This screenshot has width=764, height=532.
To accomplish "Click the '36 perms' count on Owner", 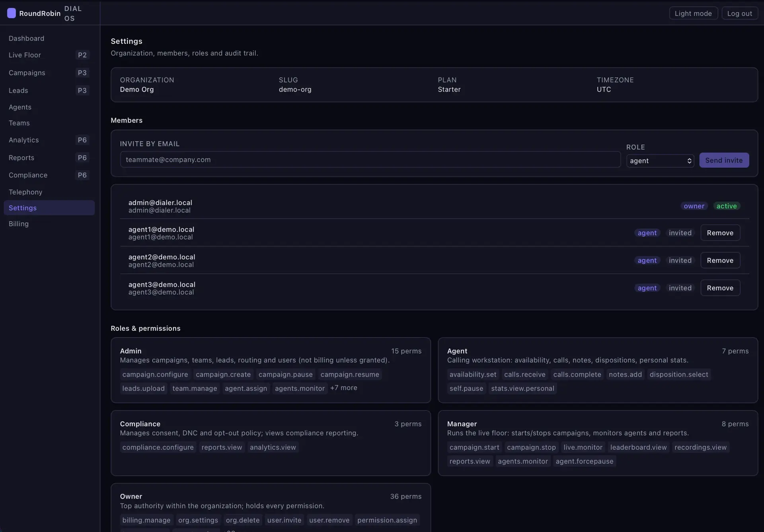I will click(x=405, y=496).
